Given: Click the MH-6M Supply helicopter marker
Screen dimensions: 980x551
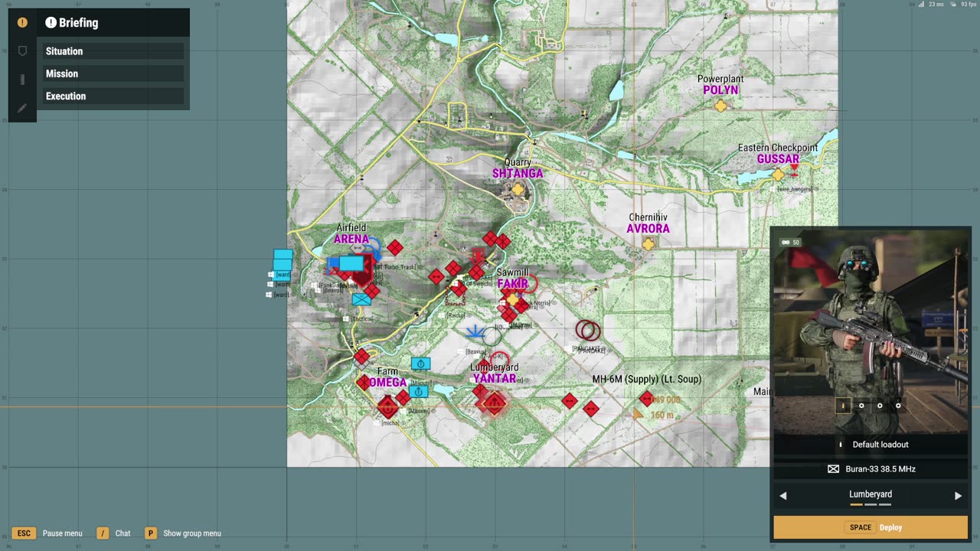Looking at the screenshot, I should pos(646,399).
